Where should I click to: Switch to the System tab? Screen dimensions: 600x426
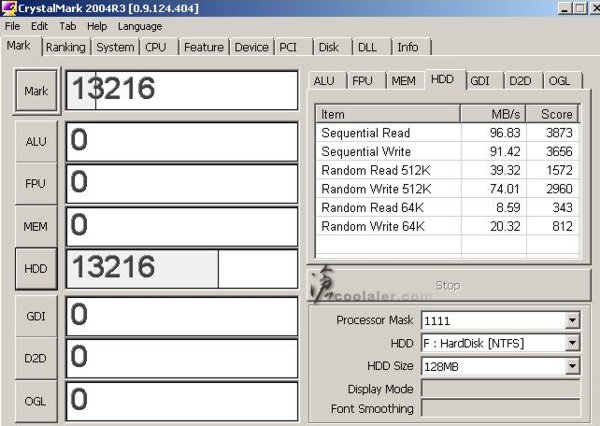(115, 47)
